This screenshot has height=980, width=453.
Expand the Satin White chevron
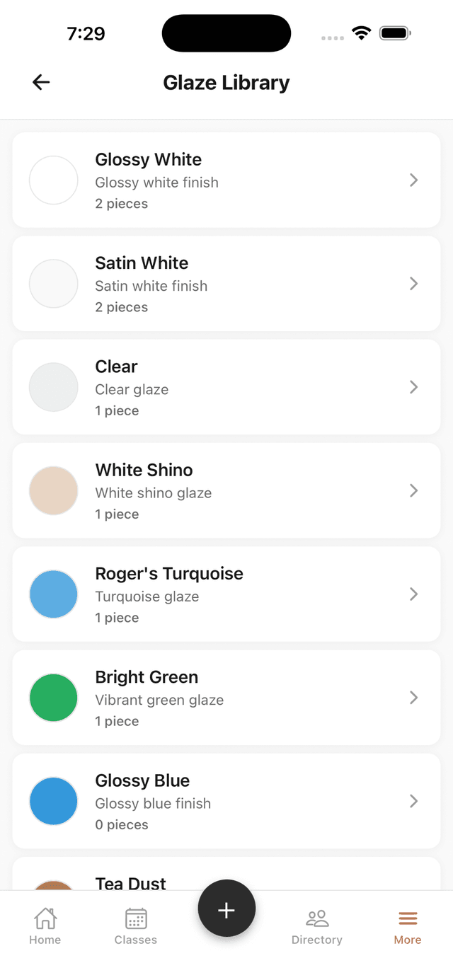click(414, 284)
